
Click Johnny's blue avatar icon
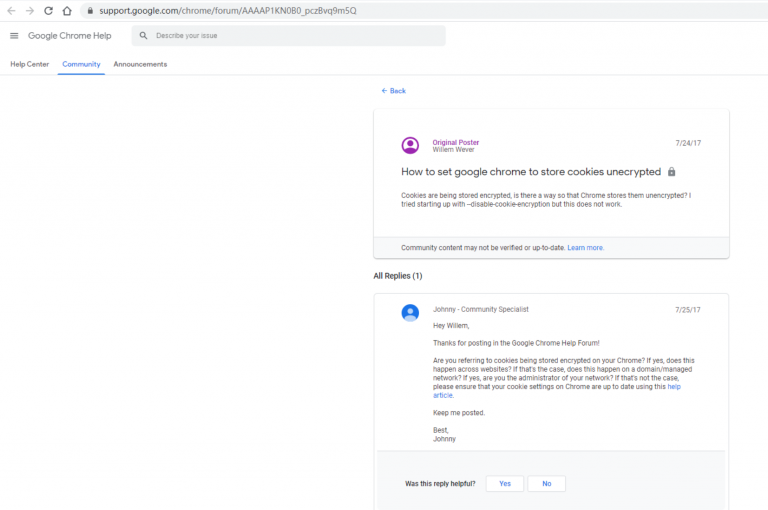[x=410, y=313]
